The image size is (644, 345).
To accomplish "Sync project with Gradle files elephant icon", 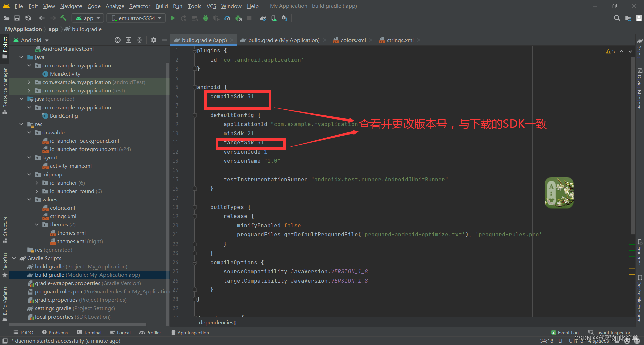I will (263, 18).
